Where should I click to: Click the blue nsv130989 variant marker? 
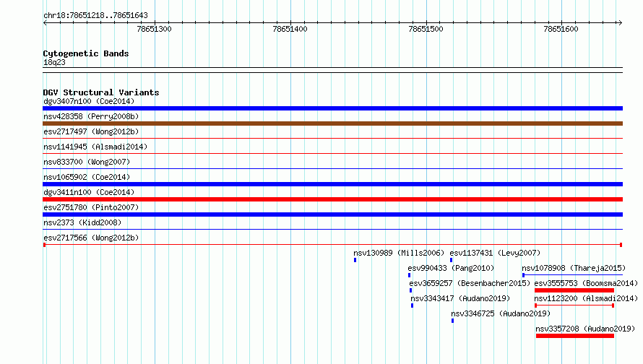[x=355, y=260]
